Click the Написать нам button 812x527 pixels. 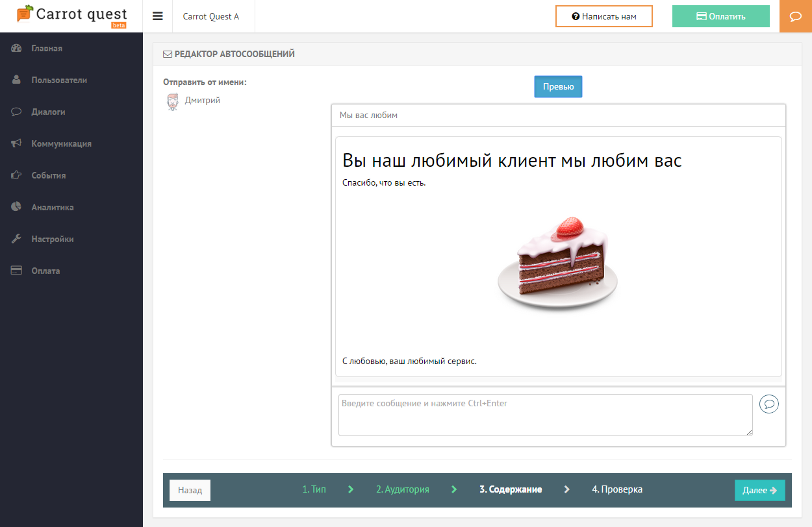[x=604, y=16]
